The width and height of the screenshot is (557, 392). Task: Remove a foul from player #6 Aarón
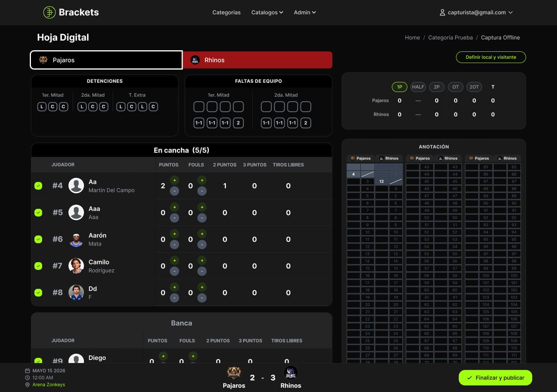point(202,244)
